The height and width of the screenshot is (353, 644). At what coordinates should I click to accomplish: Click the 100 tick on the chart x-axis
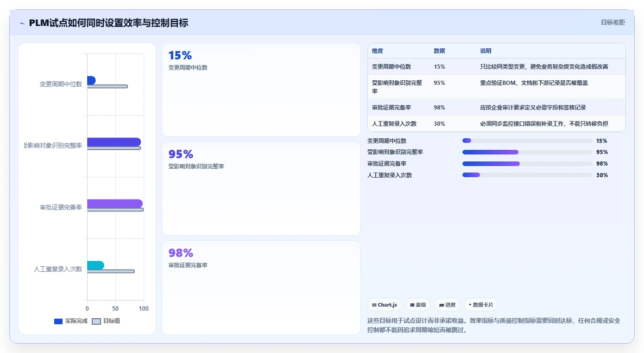144,308
